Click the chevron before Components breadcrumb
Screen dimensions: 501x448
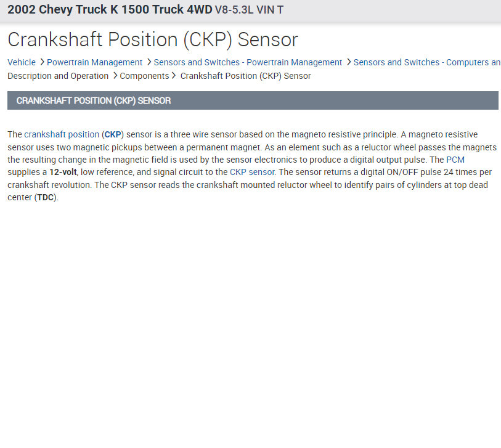coord(115,76)
